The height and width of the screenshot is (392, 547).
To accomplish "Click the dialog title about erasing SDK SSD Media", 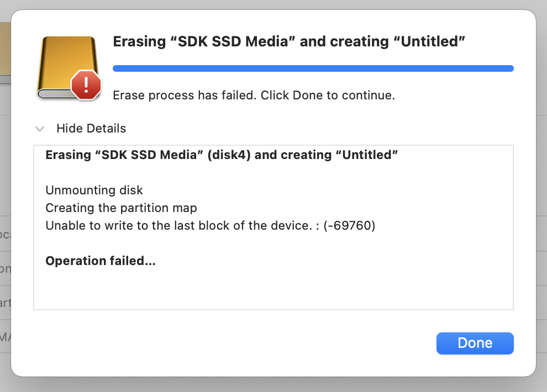I will (x=287, y=42).
